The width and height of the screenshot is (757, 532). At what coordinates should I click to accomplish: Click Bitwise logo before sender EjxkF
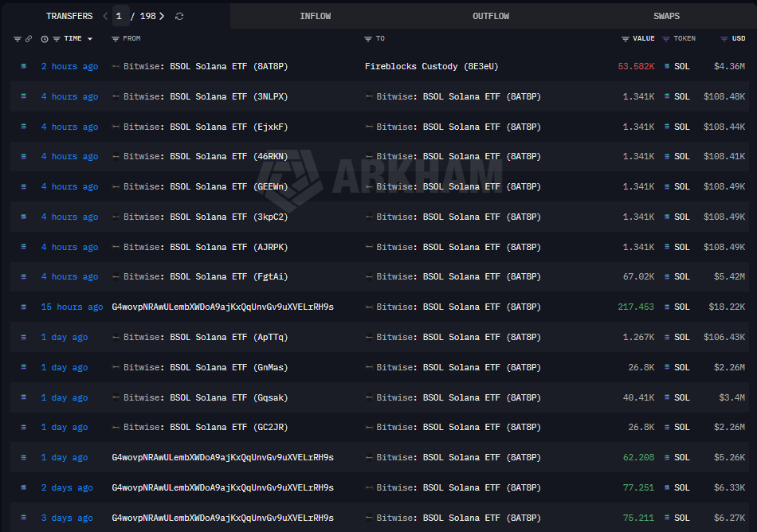pyautogui.click(x=116, y=127)
